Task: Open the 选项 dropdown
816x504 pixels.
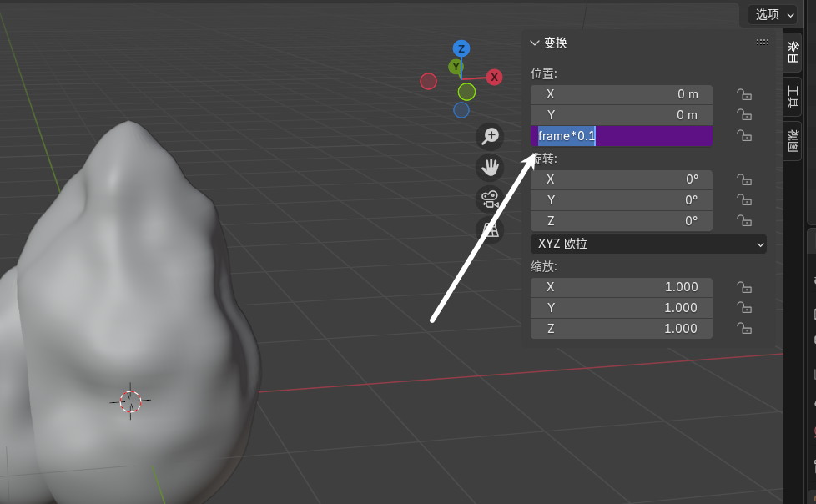Action: (x=772, y=14)
